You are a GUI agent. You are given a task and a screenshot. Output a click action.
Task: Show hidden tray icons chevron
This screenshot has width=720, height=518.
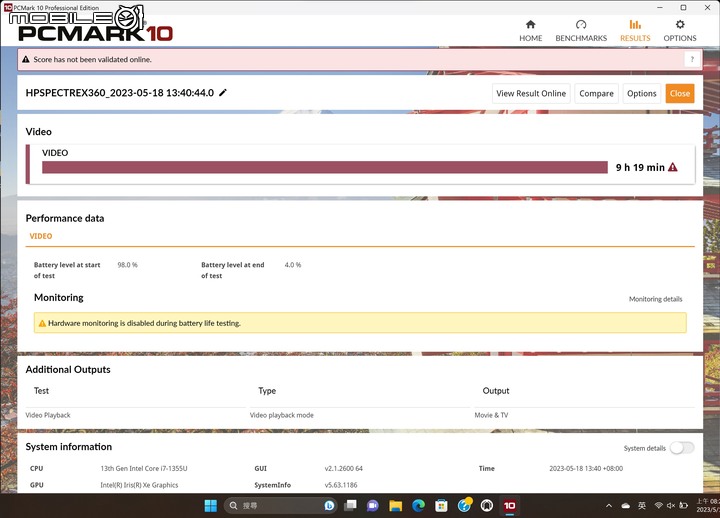(609, 506)
